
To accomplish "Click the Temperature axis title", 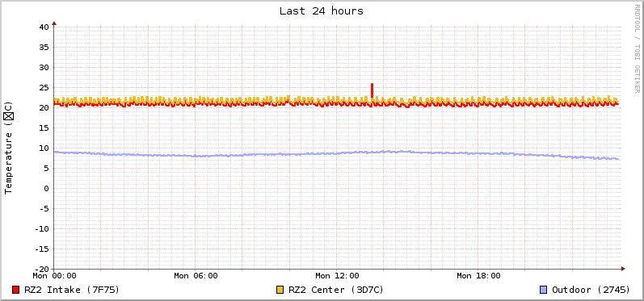I will (x=9, y=147).
